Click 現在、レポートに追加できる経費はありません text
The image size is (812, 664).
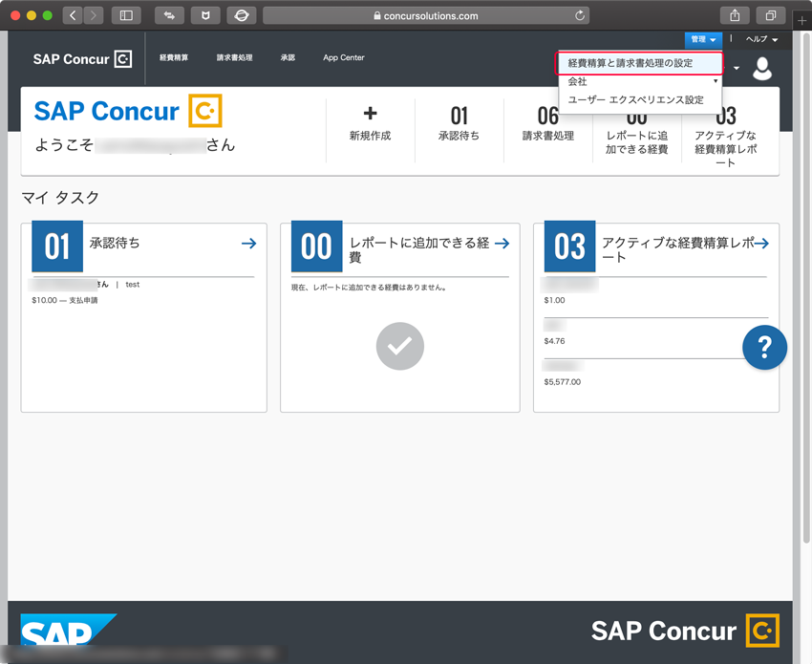370,288
